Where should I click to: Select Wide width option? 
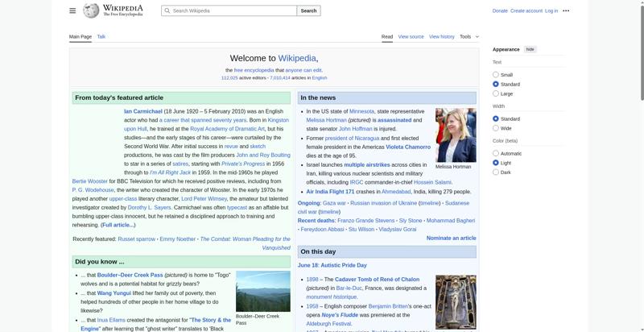(x=496, y=128)
